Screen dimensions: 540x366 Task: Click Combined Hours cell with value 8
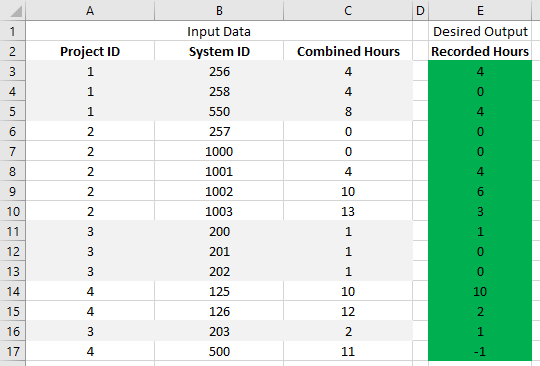[x=348, y=111]
